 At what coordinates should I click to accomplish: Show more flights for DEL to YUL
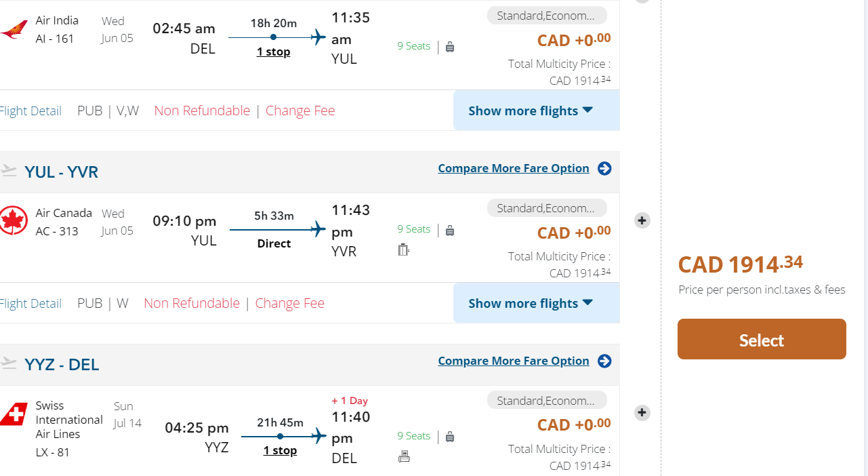(530, 111)
